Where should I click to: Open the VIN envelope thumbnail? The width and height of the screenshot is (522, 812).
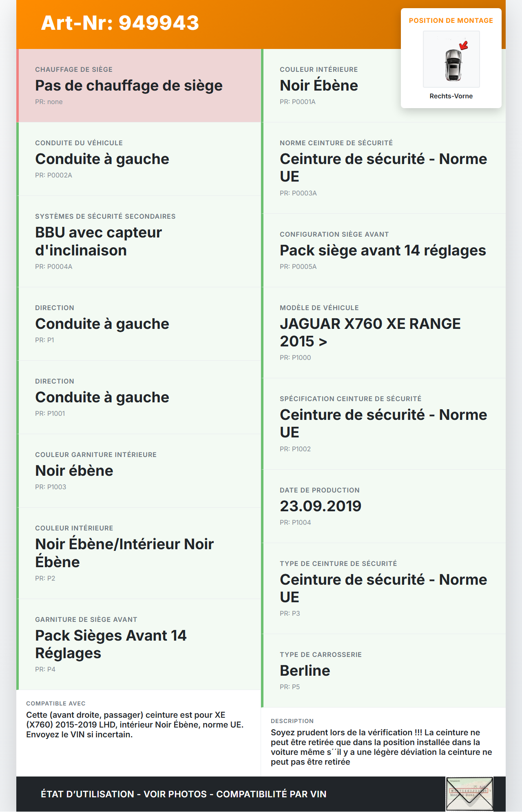coord(469,794)
